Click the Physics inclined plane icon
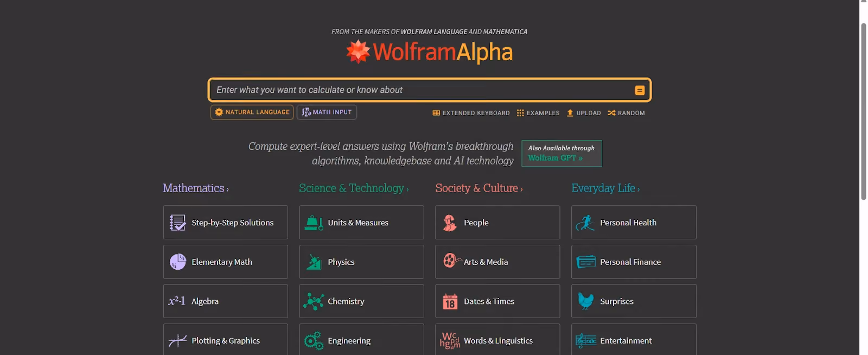This screenshot has width=868, height=355. (x=314, y=262)
